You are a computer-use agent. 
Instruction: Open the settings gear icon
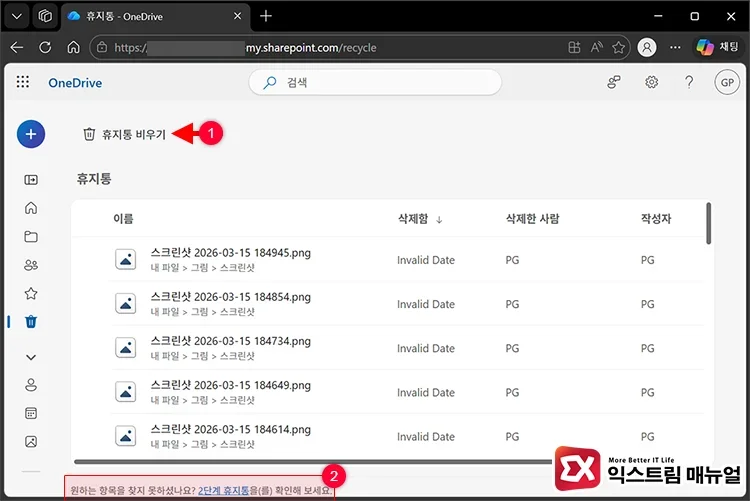point(651,82)
